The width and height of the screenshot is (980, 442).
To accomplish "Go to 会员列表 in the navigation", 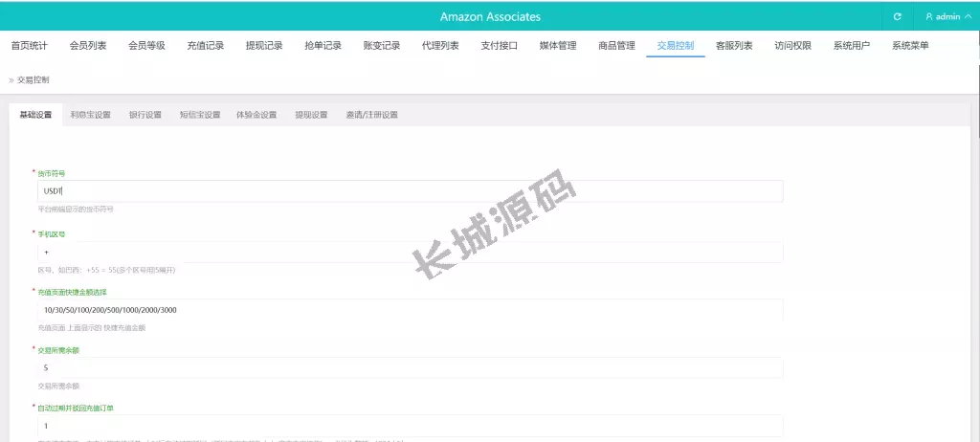I will click(x=88, y=46).
